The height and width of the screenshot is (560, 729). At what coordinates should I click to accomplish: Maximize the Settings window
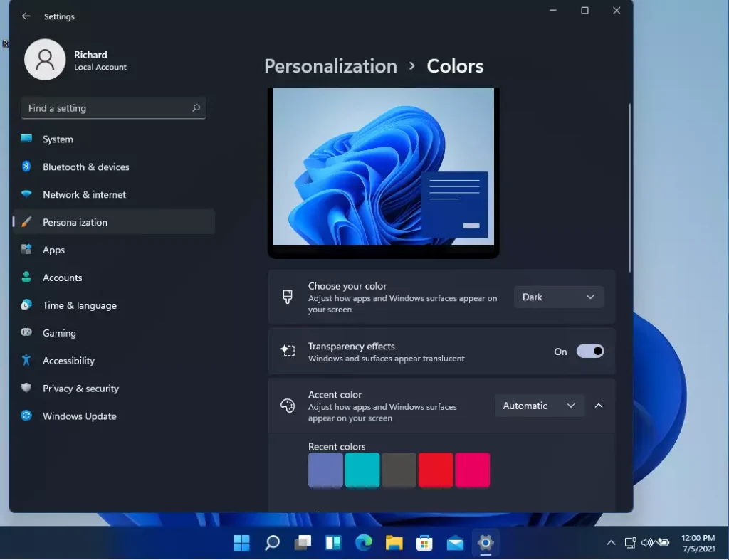tap(585, 10)
